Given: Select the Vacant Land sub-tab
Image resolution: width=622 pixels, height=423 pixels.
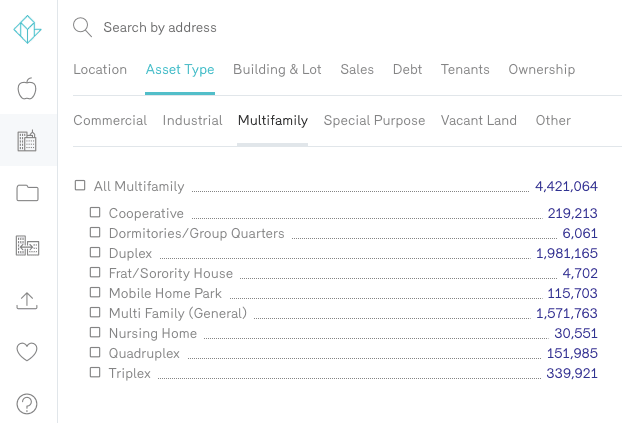Looking at the screenshot, I should pyautogui.click(x=479, y=120).
